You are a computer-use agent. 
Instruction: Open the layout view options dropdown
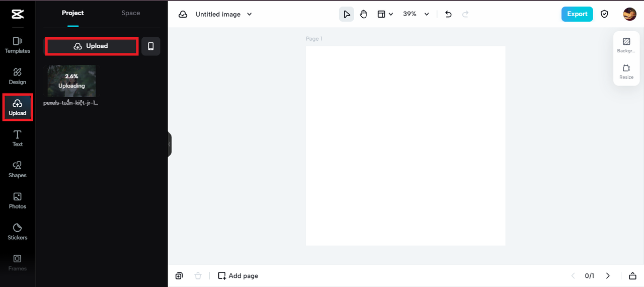(385, 14)
